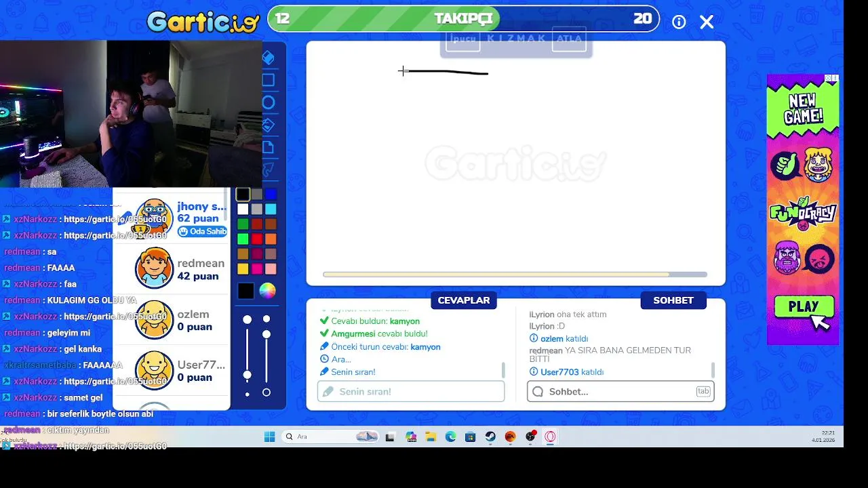Open Task View on the taskbar

(x=390, y=436)
